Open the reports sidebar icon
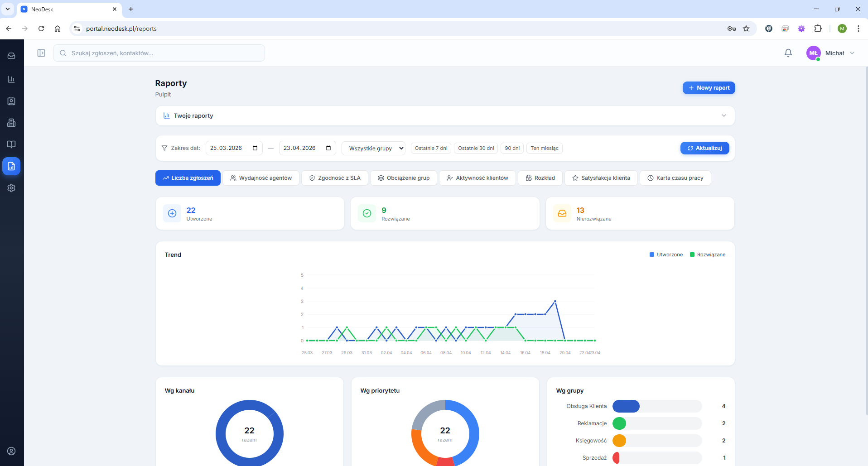 pos(11,166)
